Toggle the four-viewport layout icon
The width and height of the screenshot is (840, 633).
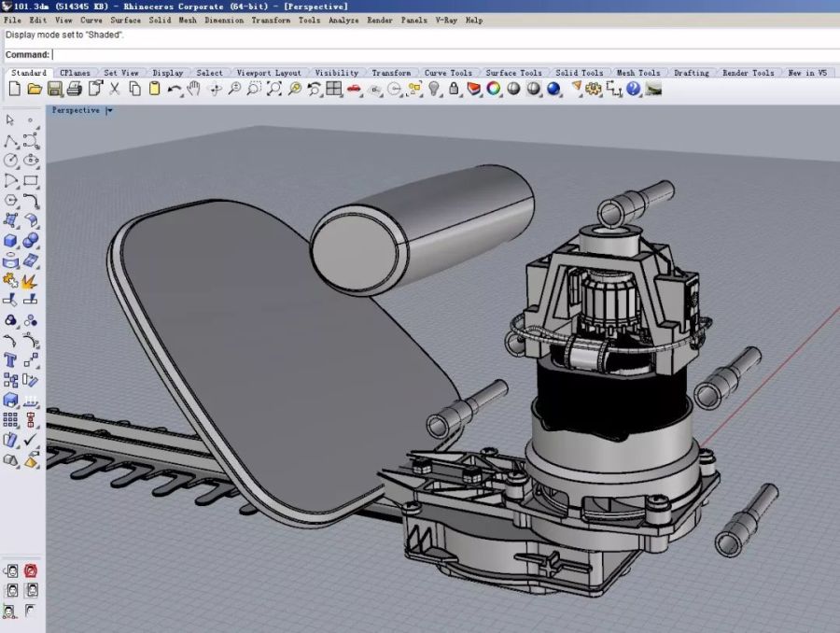click(x=334, y=89)
